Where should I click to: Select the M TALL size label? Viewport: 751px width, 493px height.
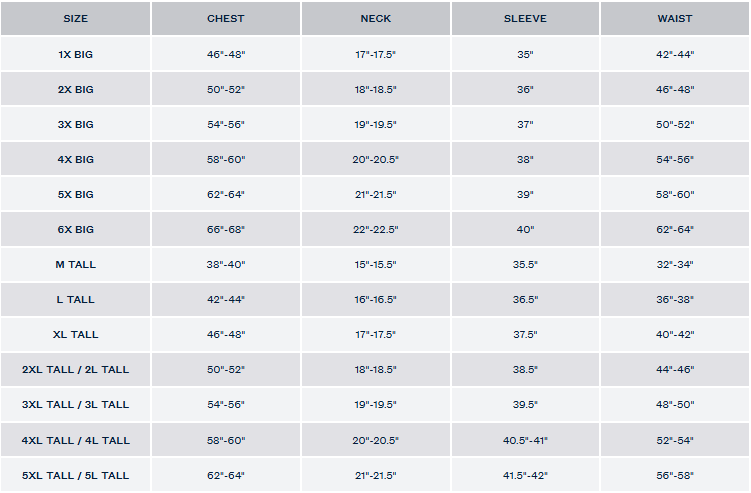point(75,265)
